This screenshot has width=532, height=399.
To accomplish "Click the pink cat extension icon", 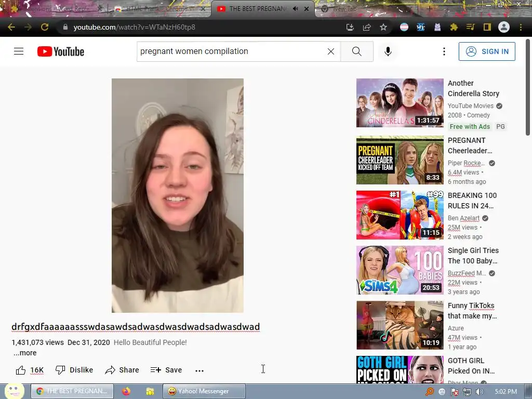I will pyautogui.click(x=437, y=27).
